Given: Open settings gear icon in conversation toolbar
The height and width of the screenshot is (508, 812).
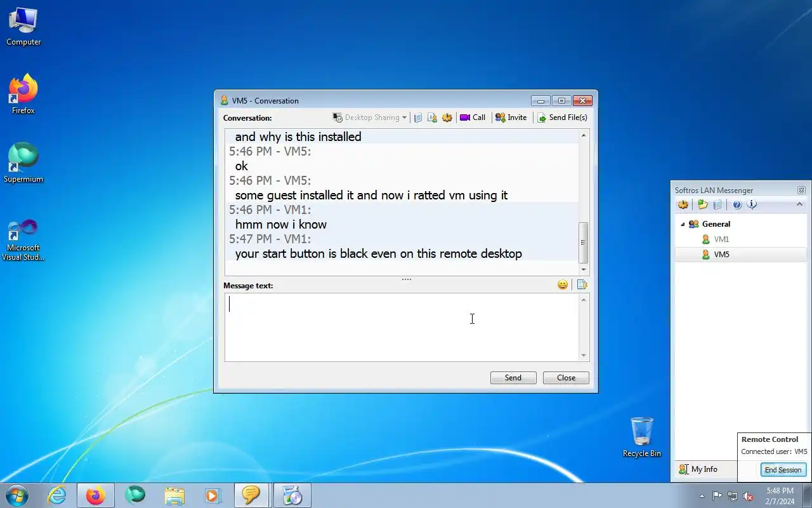Looking at the screenshot, I should pyautogui.click(x=447, y=117).
